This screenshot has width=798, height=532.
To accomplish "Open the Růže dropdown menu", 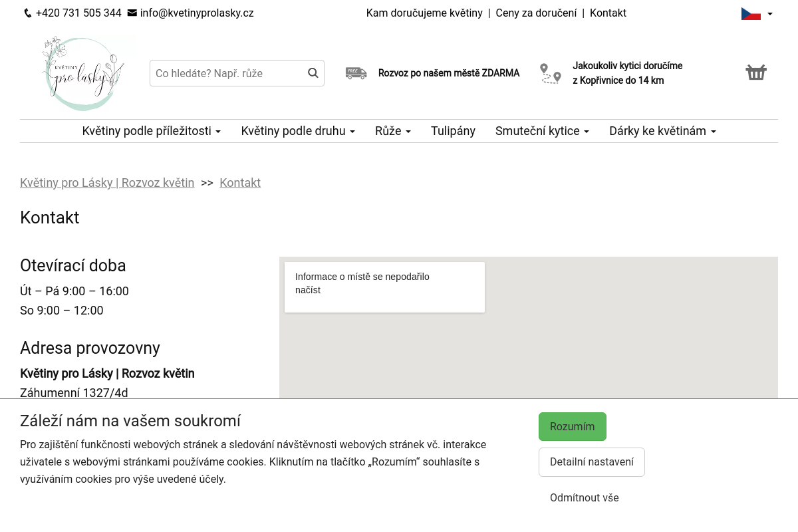I will 392,131.
